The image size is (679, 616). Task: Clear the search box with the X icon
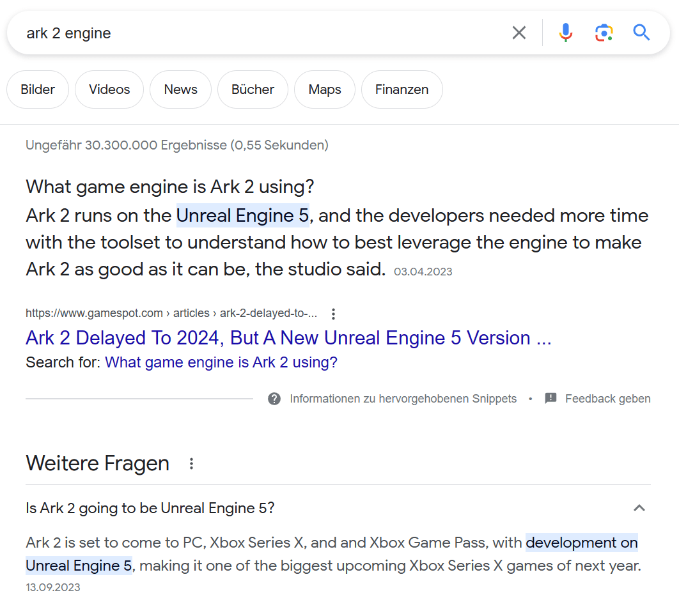[x=519, y=33]
